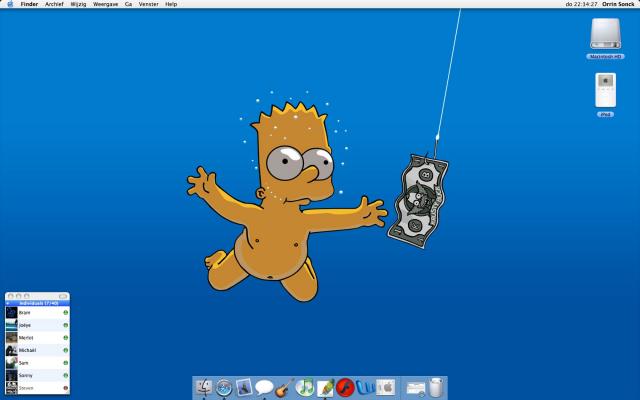Open Microsoft Word from Dock
This screenshot has width=640, height=400.
pyautogui.click(x=365, y=387)
